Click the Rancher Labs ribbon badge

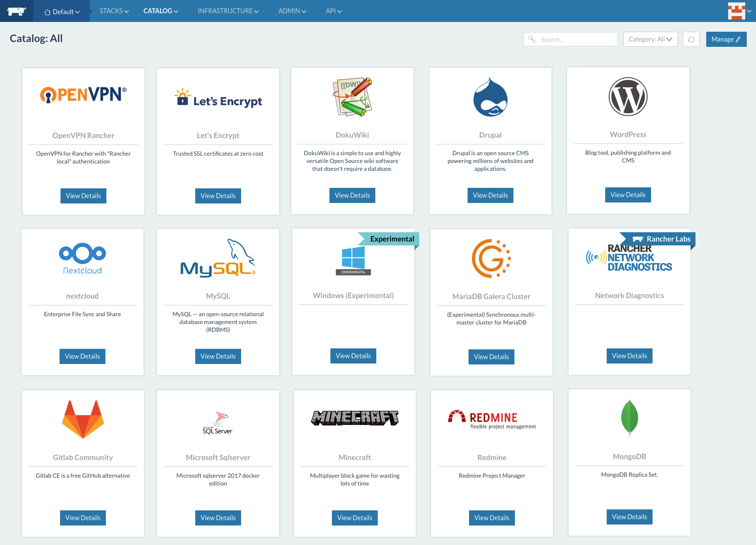[657, 239]
